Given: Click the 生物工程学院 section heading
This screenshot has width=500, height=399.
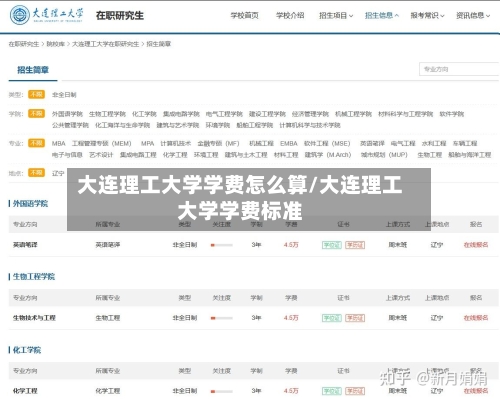Looking at the screenshot, I should 34,277.
